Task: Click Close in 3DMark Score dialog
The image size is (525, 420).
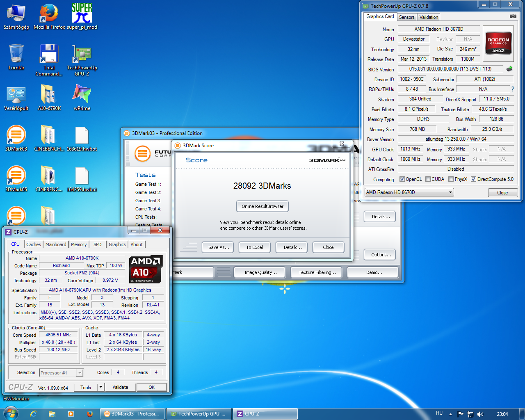Action: pyautogui.click(x=328, y=247)
